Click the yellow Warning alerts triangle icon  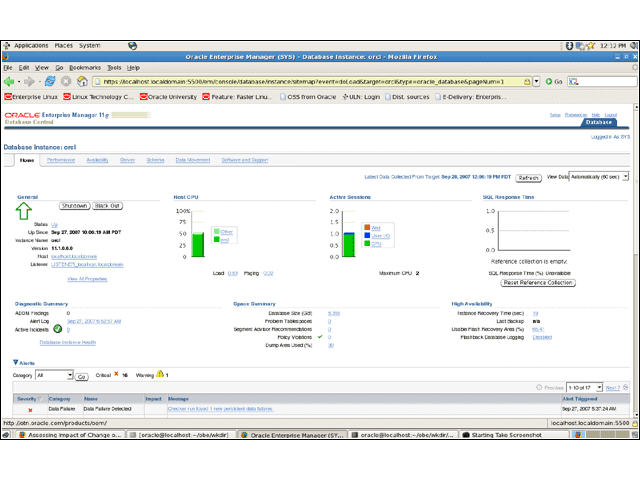160,373
